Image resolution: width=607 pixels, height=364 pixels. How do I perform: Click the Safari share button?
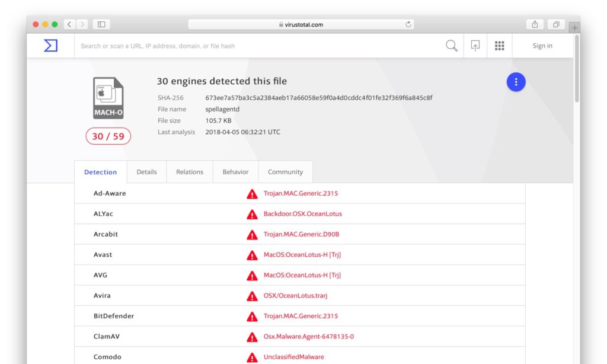coord(534,24)
